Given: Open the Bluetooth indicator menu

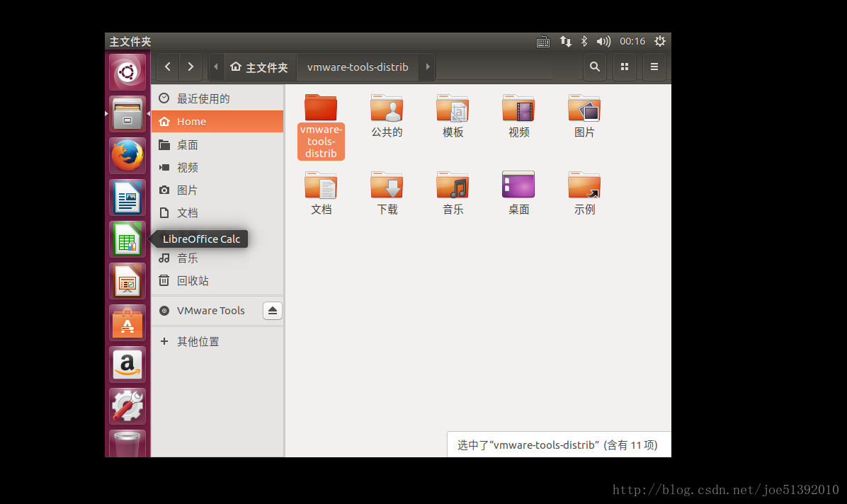Looking at the screenshot, I should (x=584, y=42).
